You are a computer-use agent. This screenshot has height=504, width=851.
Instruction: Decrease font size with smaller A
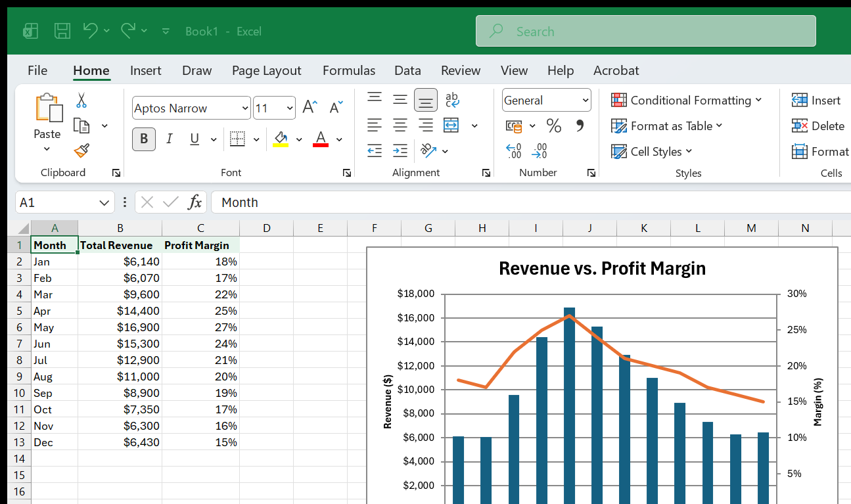point(336,108)
